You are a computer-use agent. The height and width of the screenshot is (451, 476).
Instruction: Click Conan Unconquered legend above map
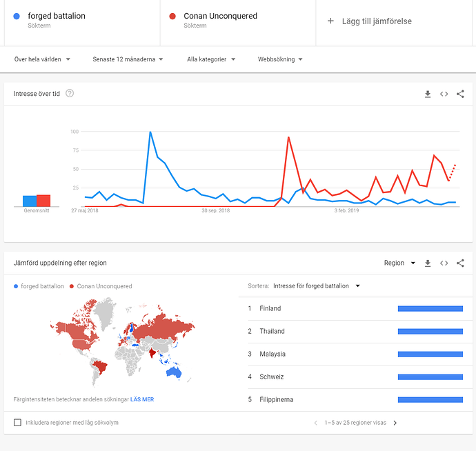click(101, 286)
